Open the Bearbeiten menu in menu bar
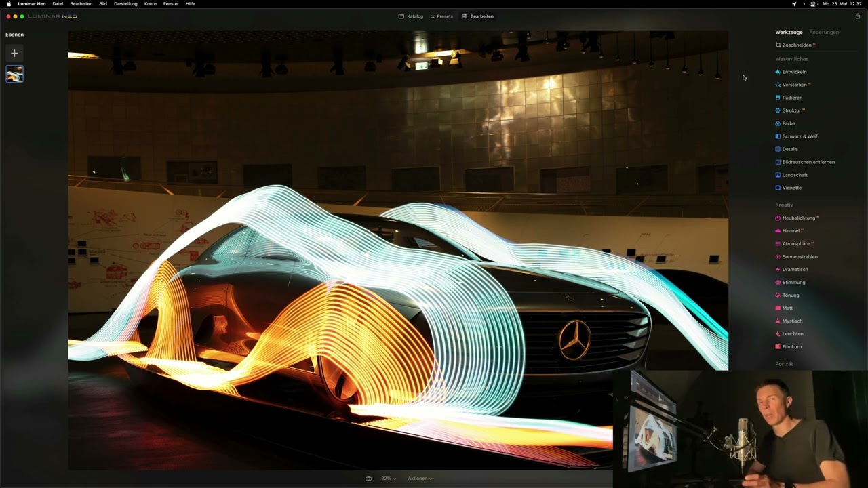The width and height of the screenshot is (868, 488). point(81,4)
